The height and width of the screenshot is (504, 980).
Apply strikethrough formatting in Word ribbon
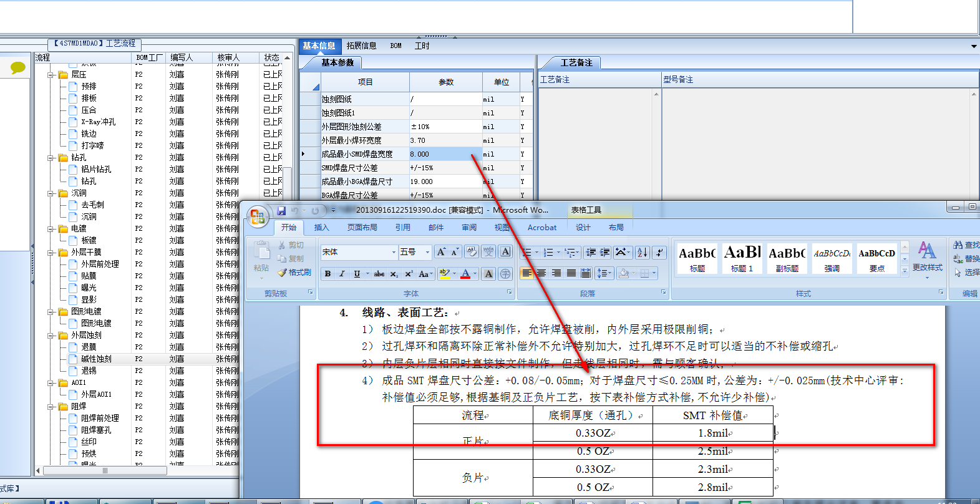379,273
